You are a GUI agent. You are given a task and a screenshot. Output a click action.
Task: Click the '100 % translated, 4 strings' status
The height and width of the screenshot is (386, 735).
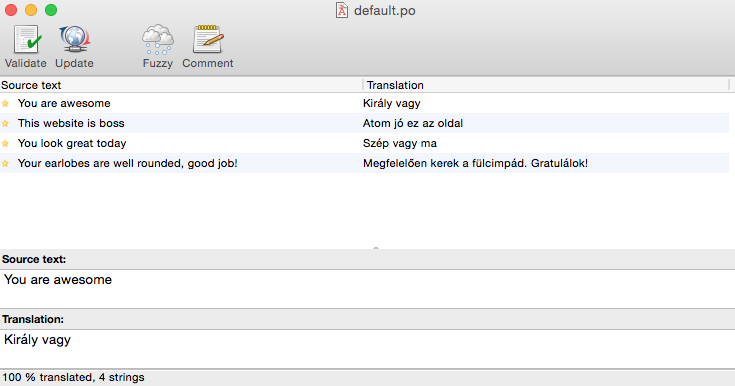pos(74,378)
